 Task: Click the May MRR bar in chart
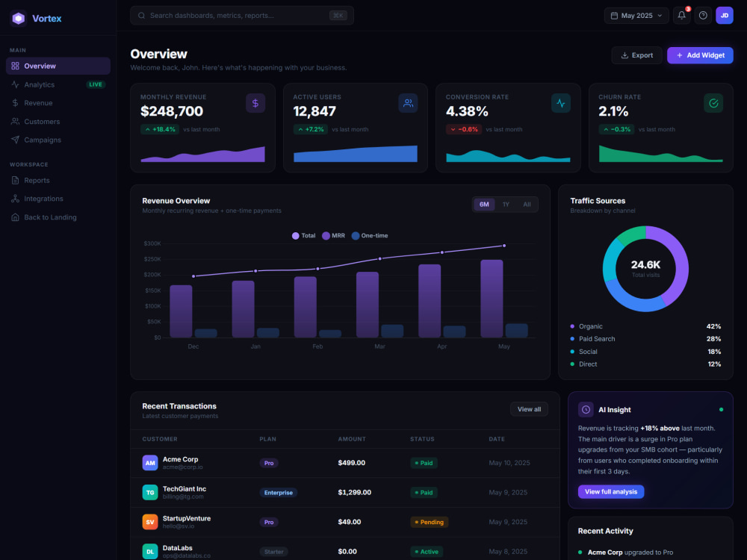pyautogui.click(x=492, y=298)
